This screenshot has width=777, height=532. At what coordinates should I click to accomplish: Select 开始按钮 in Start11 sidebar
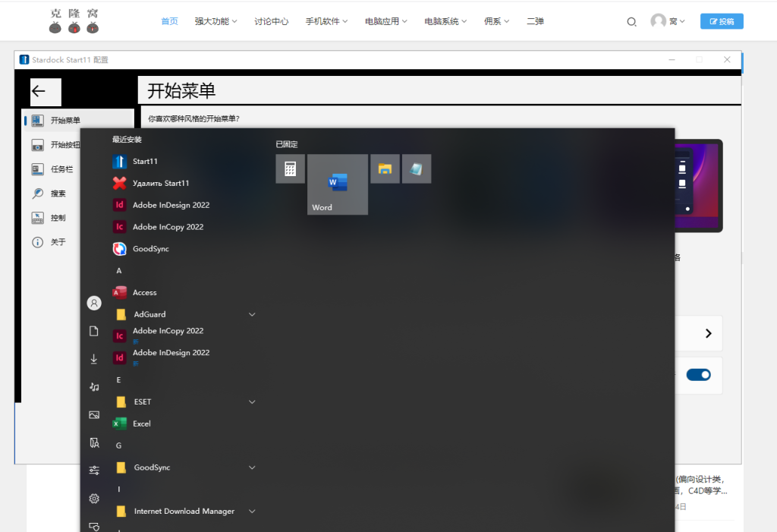pos(55,145)
